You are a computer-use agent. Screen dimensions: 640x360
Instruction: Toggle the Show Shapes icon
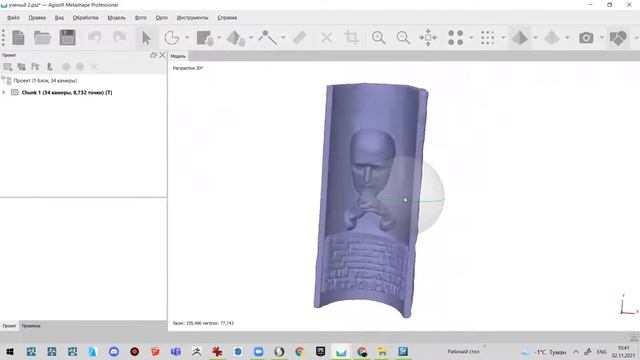[x=618, y=38]
